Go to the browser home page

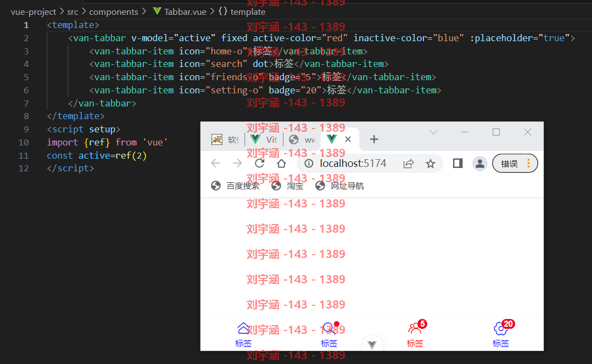pyautogui.click(x=281, y=163)
